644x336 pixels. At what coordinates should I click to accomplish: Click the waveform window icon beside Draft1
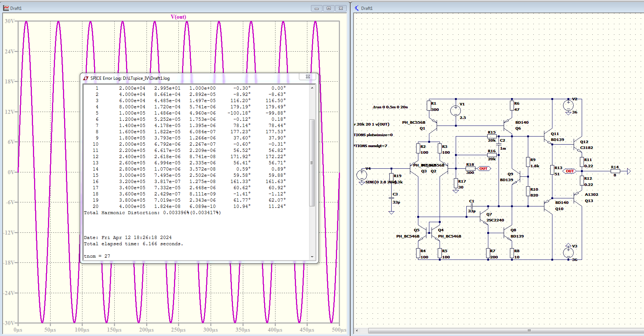coord(6,8)
